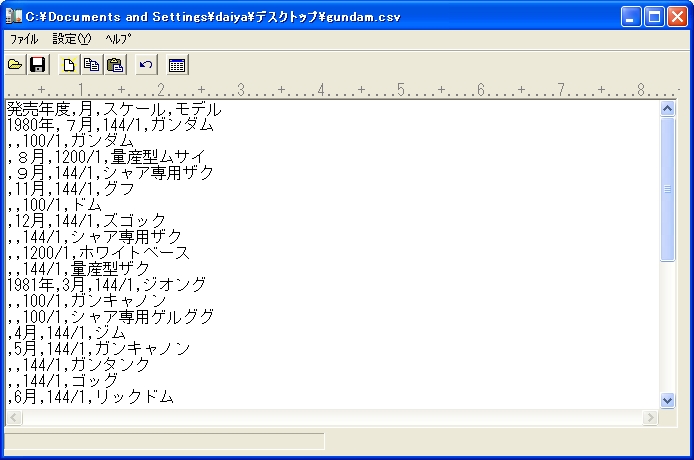Undo the last edit with the arrow icon
This screenshot has height=460, width=694.
tap(146, 65)
